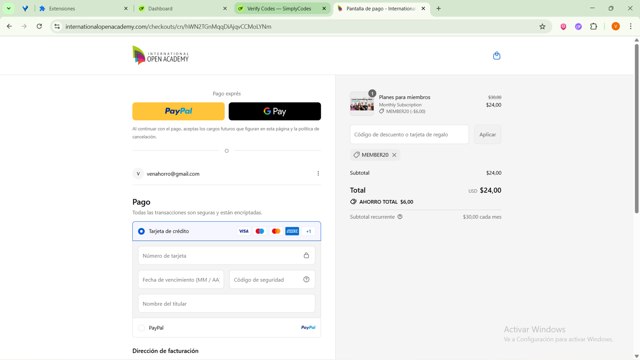The height and width of the screenshot is (360, 640).
Task: Switch to the pinned blue V tab
Action: pyautogui.click(x=25, y=8)
